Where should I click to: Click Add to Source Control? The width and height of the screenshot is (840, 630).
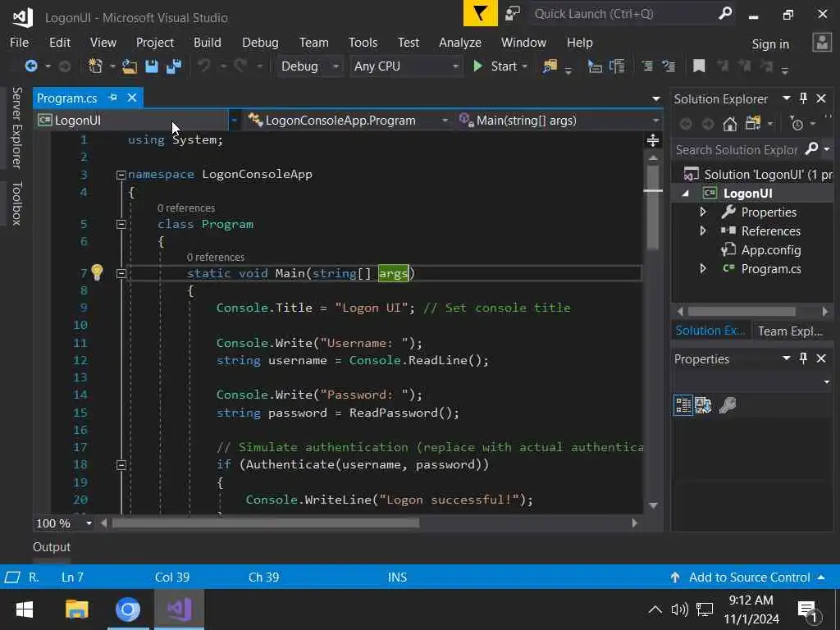tap(749, 577)
